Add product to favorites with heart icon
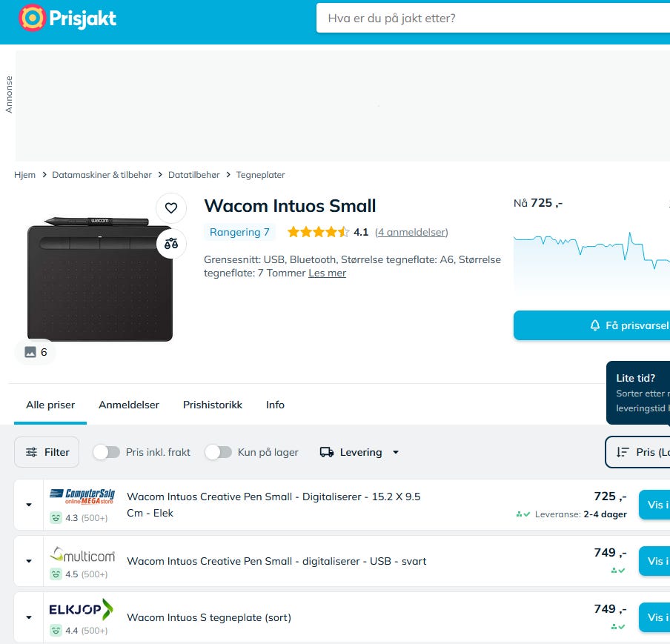This screenshot has width=670, height=644. tap(171, 208)
